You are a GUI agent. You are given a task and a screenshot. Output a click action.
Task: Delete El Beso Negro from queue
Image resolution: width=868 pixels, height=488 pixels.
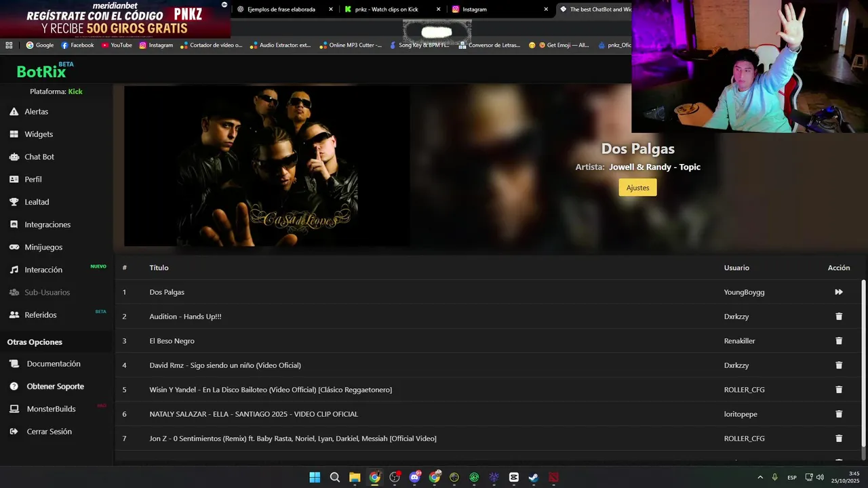839,341
